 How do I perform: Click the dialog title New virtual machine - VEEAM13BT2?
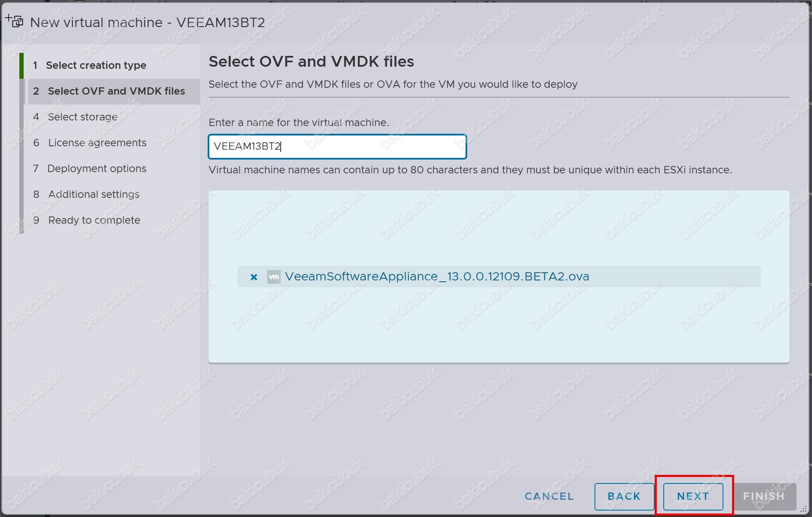147,22
